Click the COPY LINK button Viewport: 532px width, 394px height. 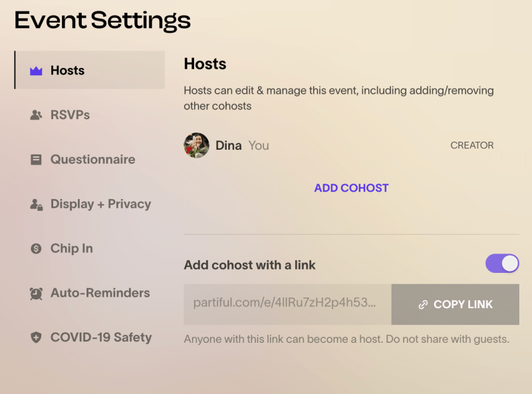tap(456, 304)
